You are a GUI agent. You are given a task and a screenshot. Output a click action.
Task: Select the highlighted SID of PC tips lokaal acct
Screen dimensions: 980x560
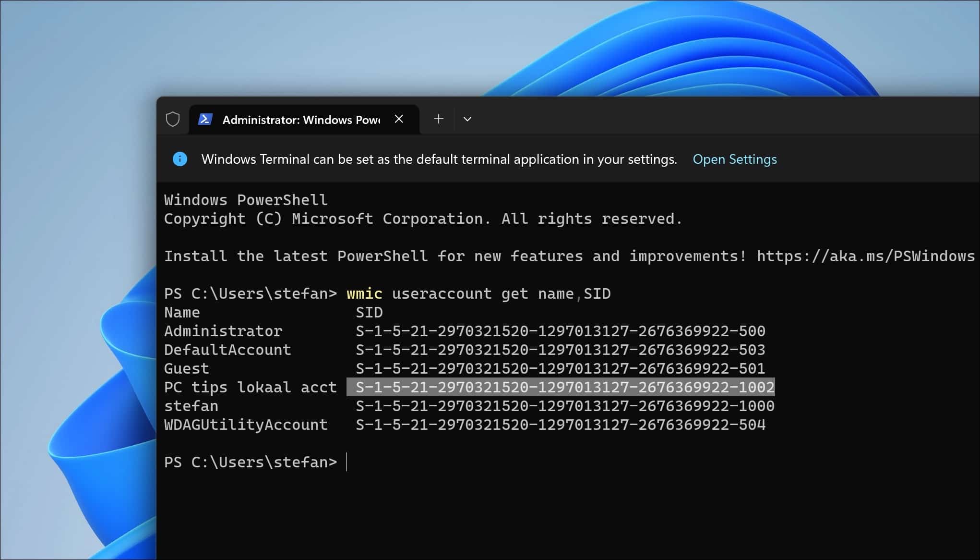[x=561, y=387]
